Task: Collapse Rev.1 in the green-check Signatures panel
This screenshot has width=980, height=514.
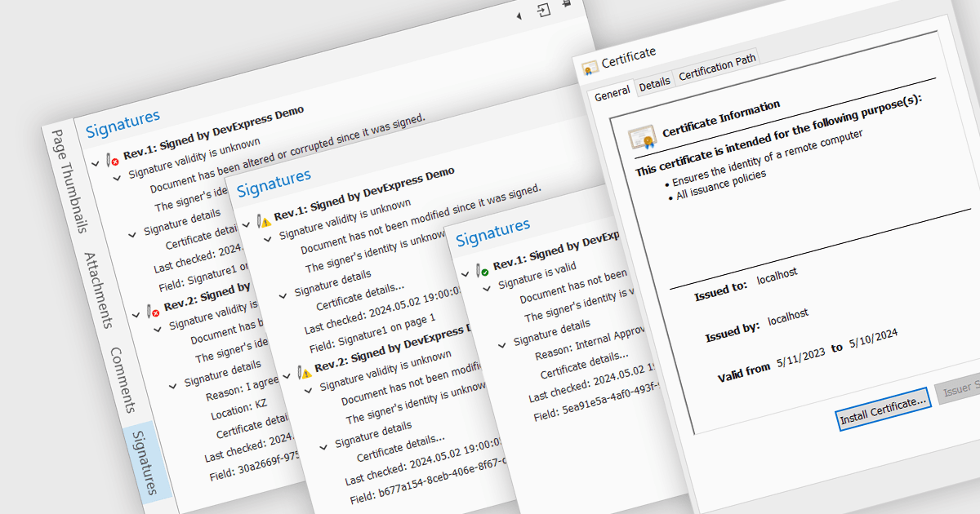Action: [465, 273]
